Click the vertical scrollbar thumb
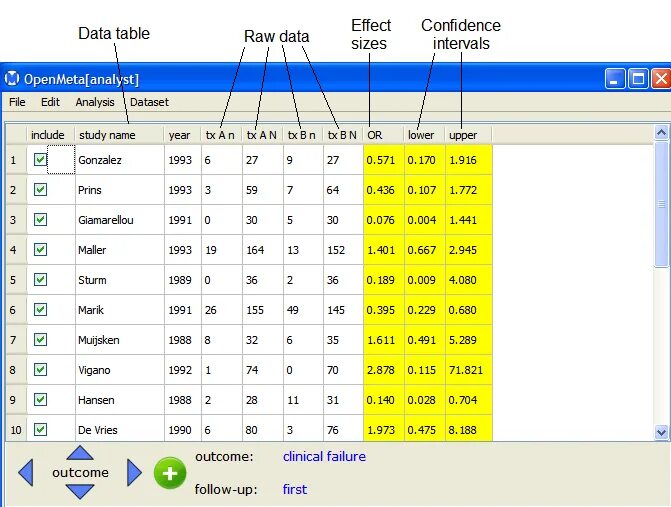The width and height of the screenshot is (671, 507). pyautogui.click(x=661, y=205)
